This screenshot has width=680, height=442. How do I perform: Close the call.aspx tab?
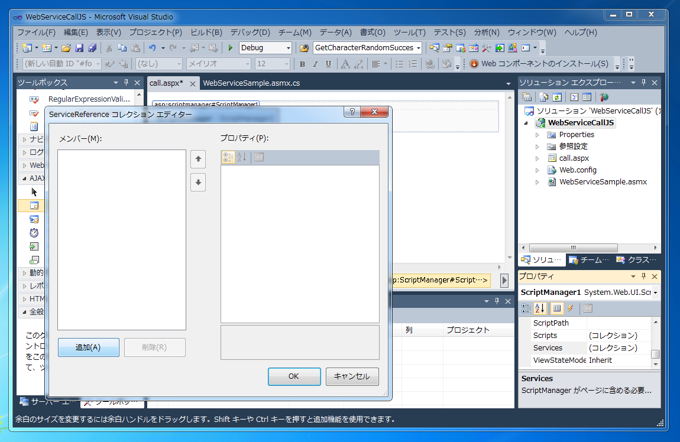click(193, 84)
